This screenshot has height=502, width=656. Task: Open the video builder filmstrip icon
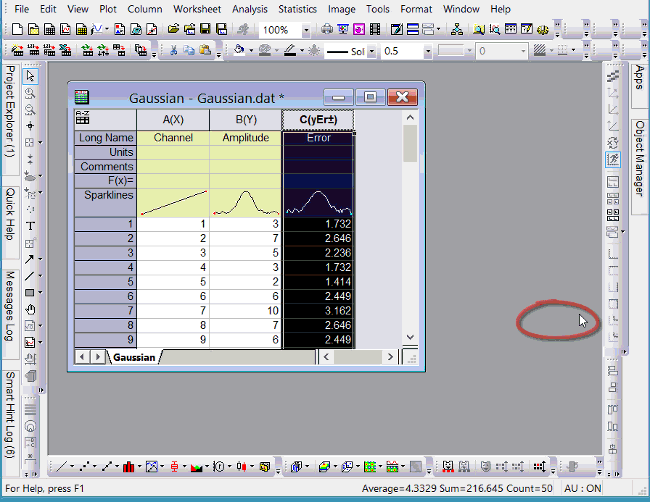click(375, 30)
